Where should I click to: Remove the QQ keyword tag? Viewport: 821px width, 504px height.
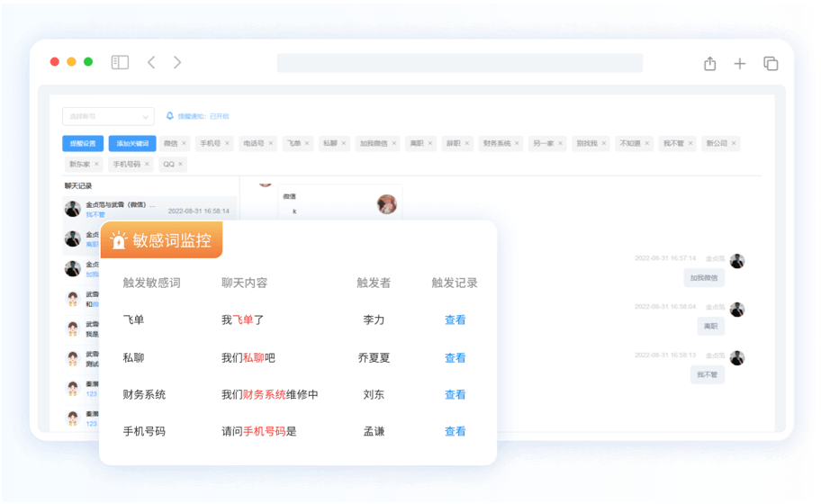(180, 165)
